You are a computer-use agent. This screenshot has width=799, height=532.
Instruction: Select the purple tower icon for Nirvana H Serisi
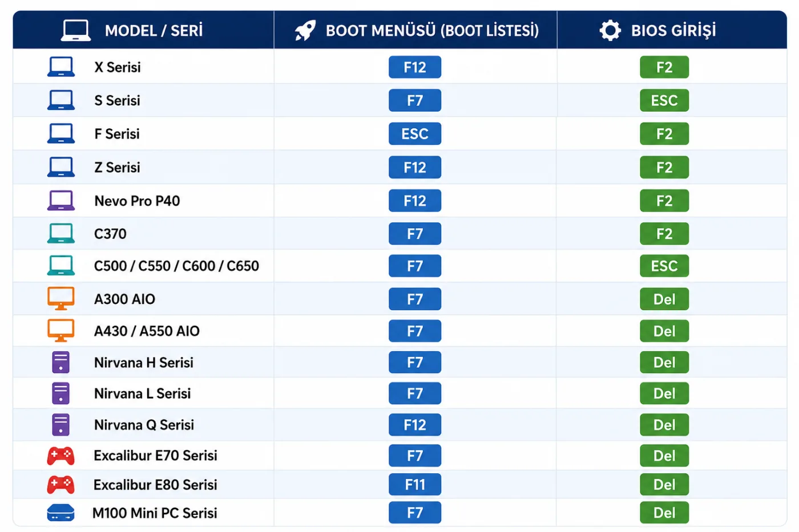[x=60, y=362]
